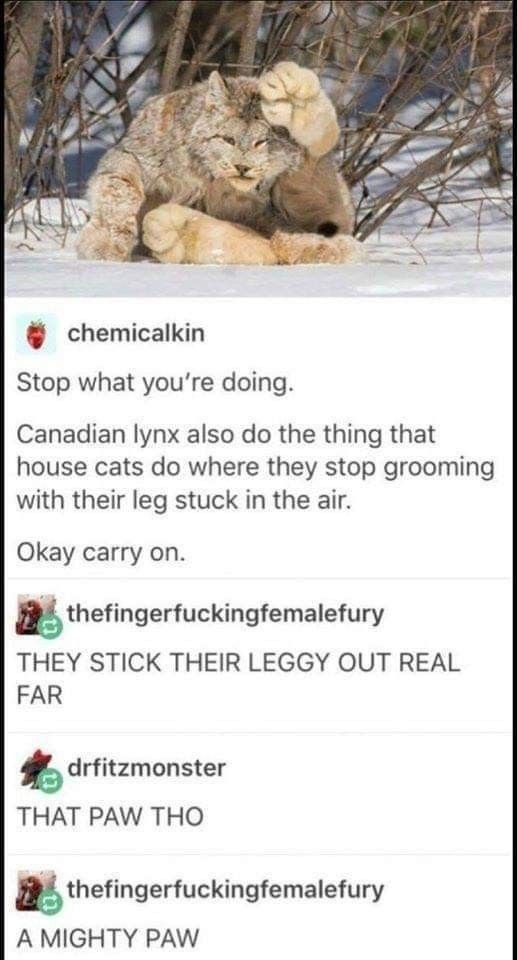This screenshot has width=517, height=960.
Task: Click the reblog badge above THEY STICK THEIR LEGGY
Action: click(50, 626)
